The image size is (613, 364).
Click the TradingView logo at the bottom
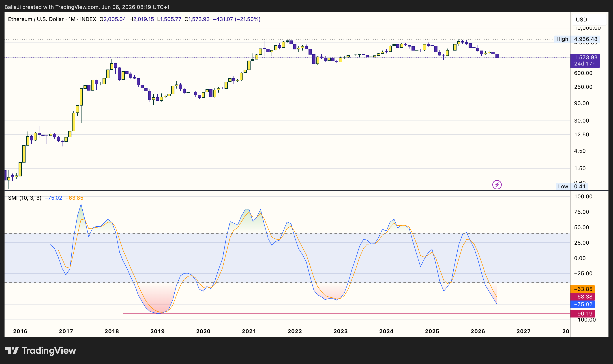pyautogui.click(x=41, y=351)
